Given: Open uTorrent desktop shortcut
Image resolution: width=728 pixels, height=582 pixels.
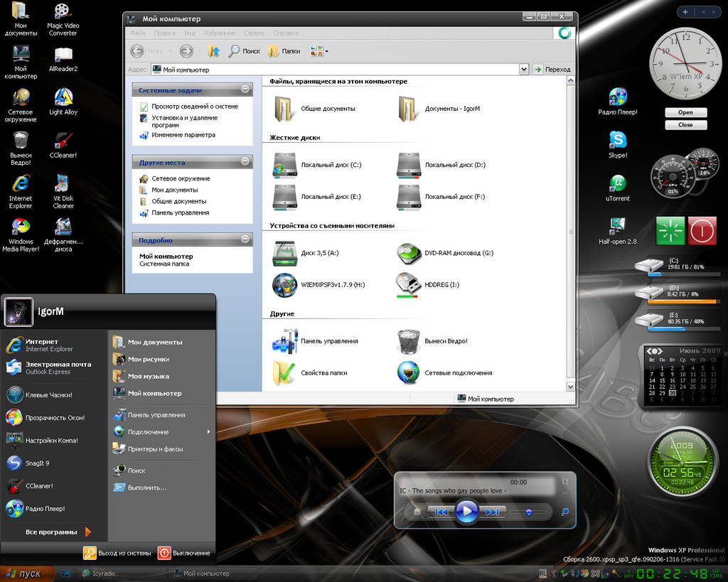Looking at the screenshot, I should point(618,188).
